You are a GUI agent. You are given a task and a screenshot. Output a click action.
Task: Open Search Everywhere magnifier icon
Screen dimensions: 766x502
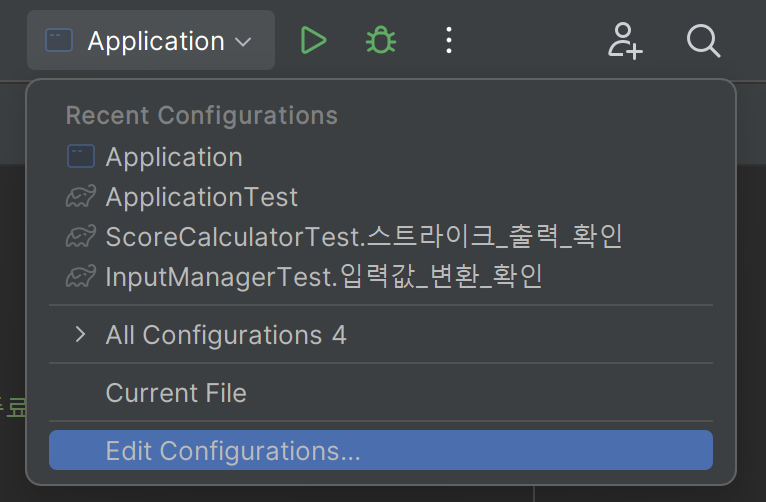tap(703, 41)
